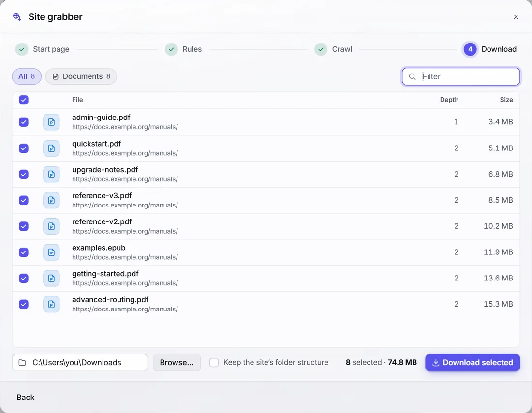Deselect getting-started.pdf checkbox
This screenshot has width=532, height=413.
tap(24, 278)
